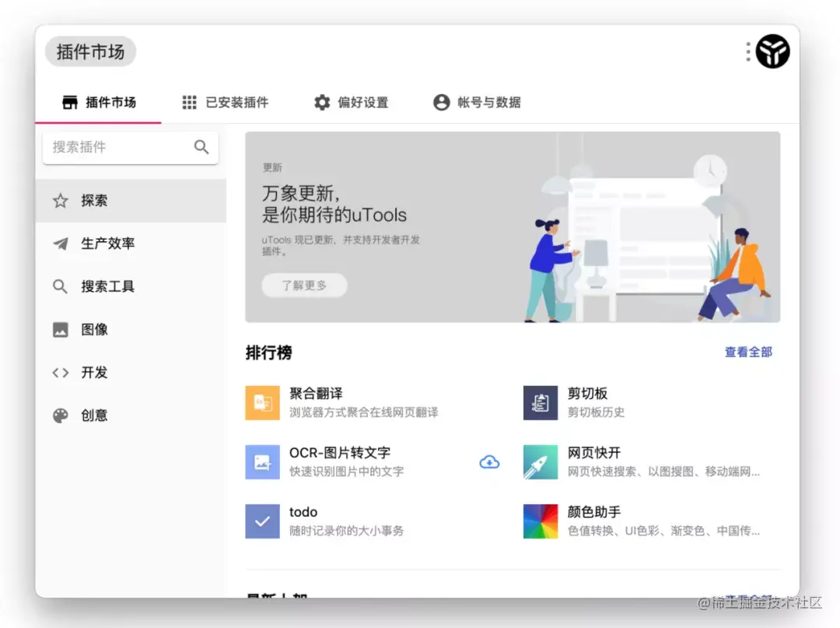Click the 开发 code brackets icon

pyautogui.click(x=60, y=372)
